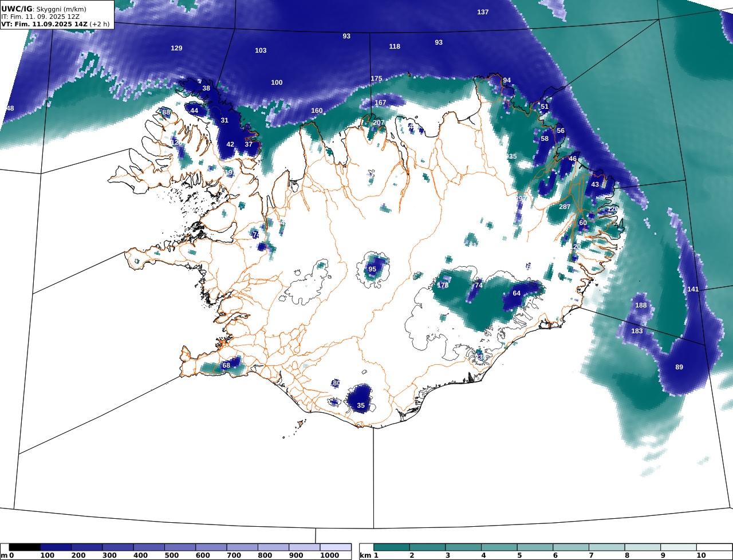Click the visibility value 44 on the map
Screen dimensions: 733x560
click(194, 111)
